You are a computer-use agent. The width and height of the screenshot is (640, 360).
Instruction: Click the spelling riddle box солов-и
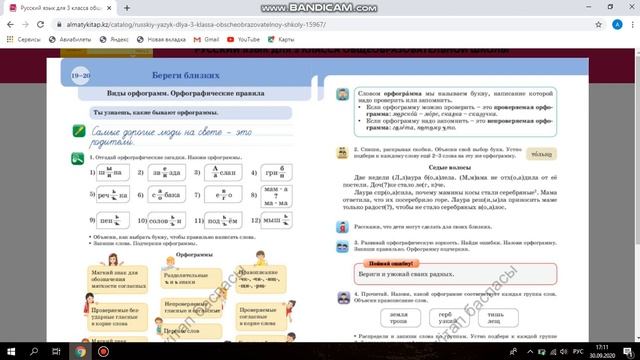[166, 220]
